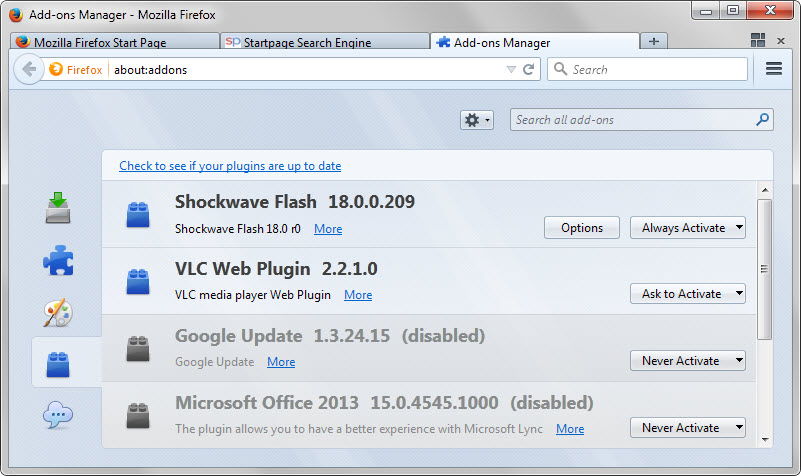Select the VLC Web Plugin 2.2.1.0 title
This screenshot has width=801, height=476.
click(x=276, y=269)
